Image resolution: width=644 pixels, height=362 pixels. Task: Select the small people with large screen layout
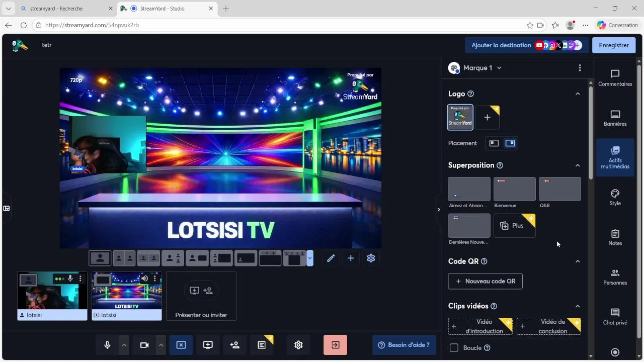pyautogui.click(x=221, y=258)
